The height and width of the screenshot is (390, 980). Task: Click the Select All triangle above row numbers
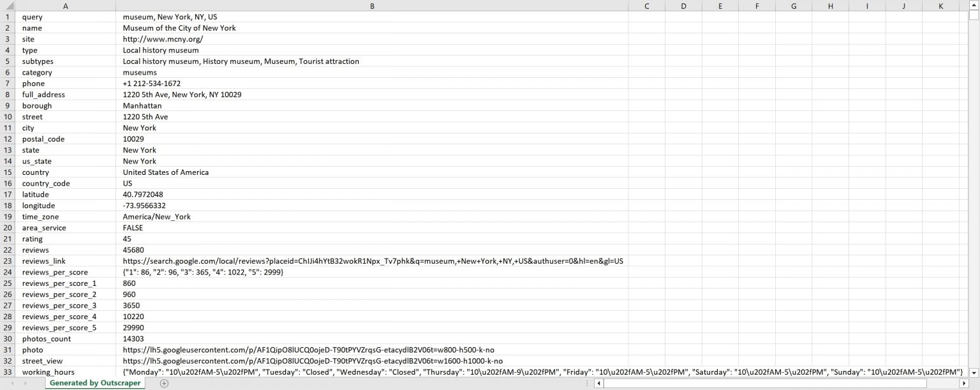[x=8, y=6]
